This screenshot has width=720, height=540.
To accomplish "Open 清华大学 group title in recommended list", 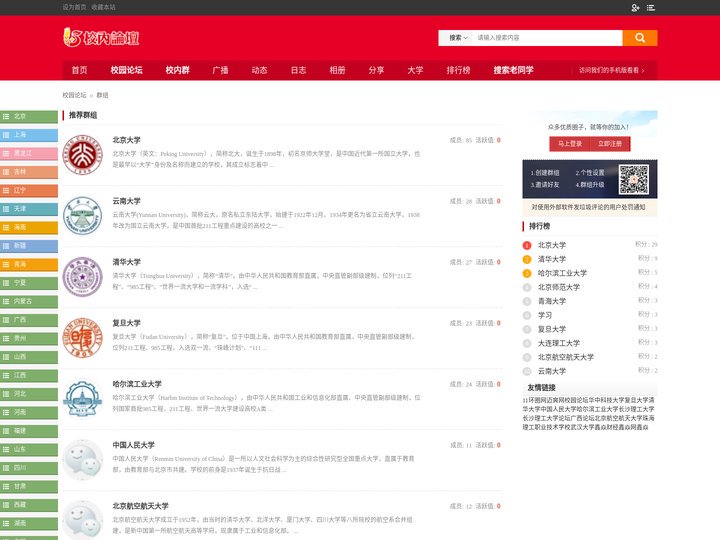I will [127, 262].
